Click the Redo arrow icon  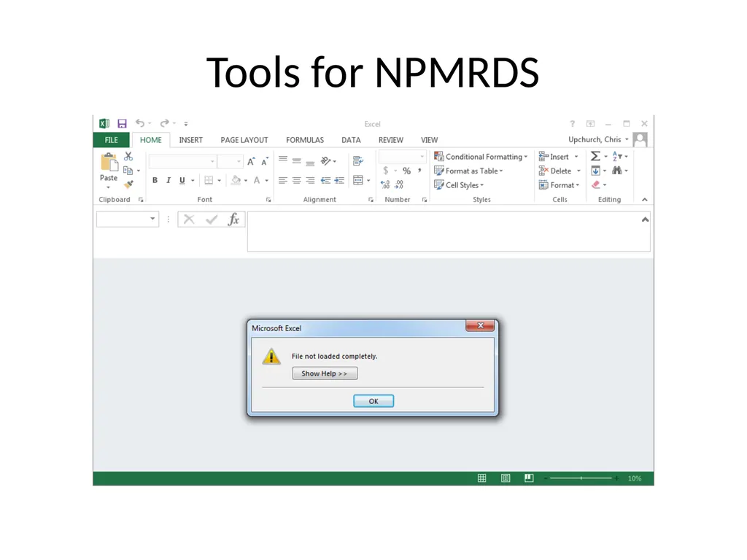pyautogui.click(x=164, y=123)
